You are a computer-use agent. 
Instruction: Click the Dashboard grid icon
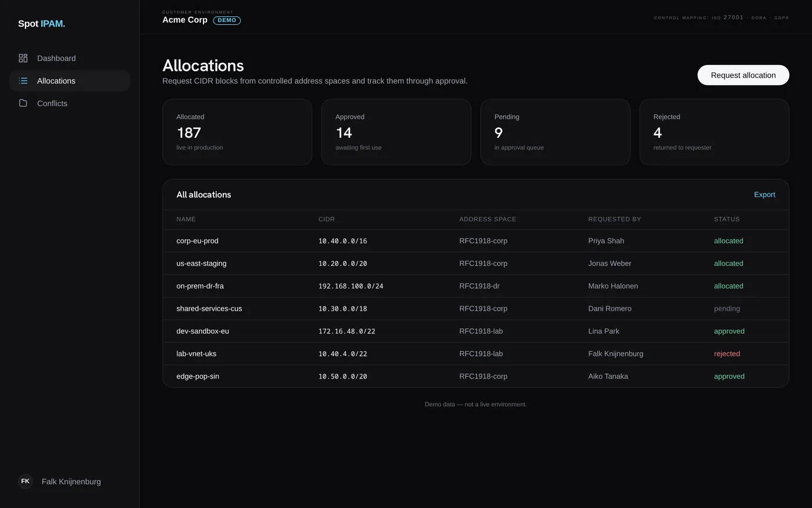tap(23, 58)
